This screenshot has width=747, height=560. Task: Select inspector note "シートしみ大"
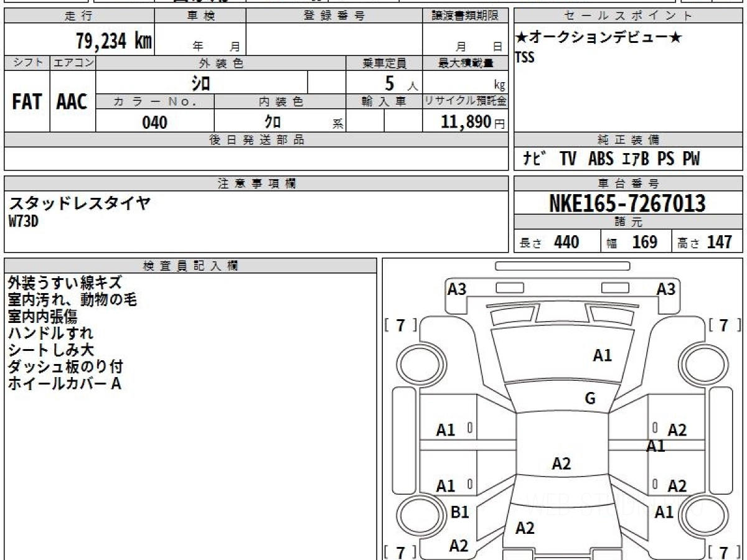50,350
